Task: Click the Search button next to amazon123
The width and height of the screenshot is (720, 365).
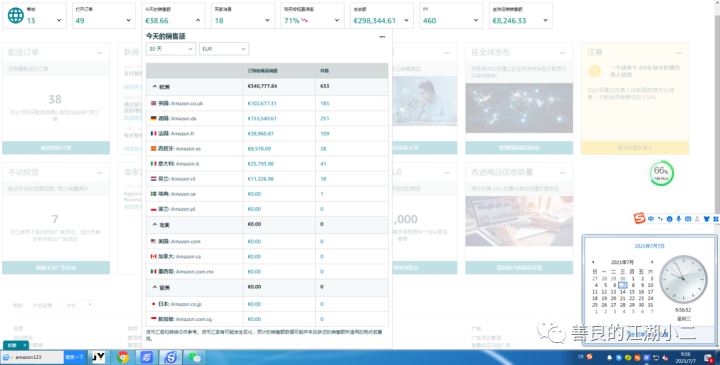Action: click(74, 357)
